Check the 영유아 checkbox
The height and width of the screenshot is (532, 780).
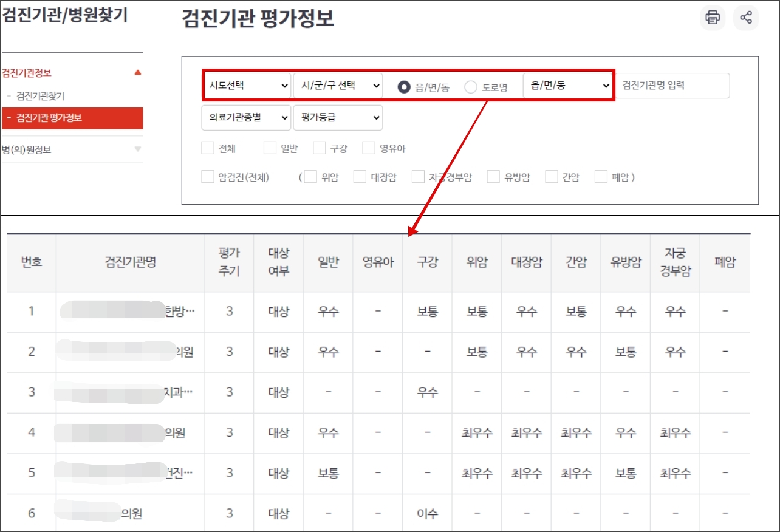(368, 148)
